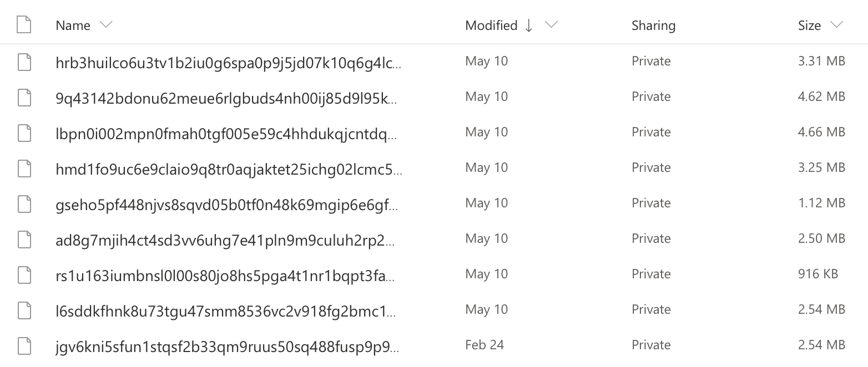The image size is (868, 367).
Task: Expand the Name column dropdown chevron
Action: (105, 25)
